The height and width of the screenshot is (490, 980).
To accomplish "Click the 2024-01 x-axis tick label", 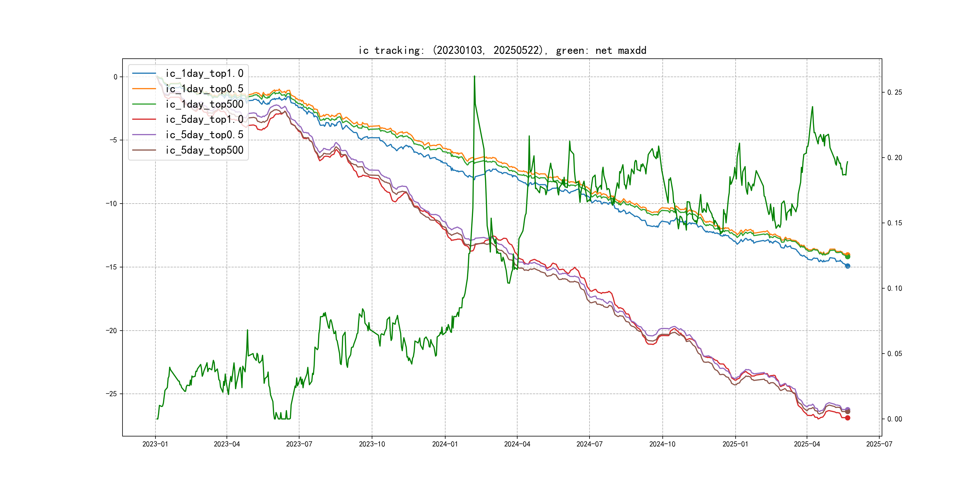I will 445,444.
